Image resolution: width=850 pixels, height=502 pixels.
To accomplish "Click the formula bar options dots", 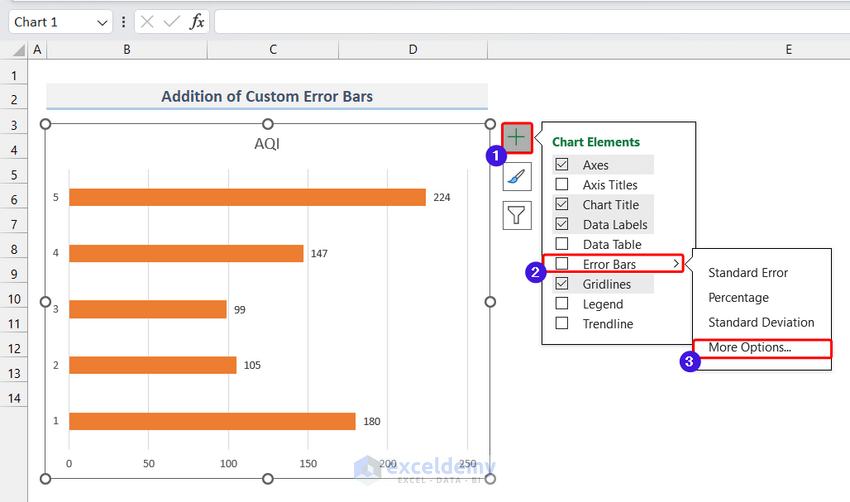I will point(124,22).
